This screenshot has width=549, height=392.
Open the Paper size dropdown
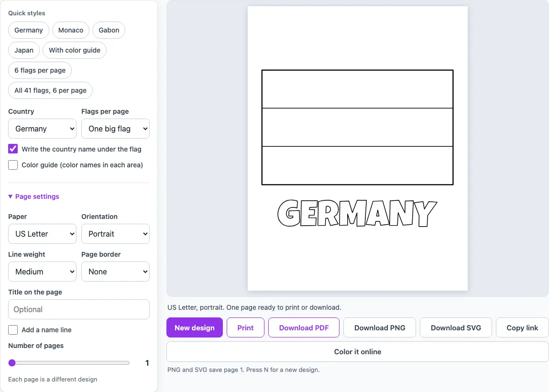(x=43, y=234)
